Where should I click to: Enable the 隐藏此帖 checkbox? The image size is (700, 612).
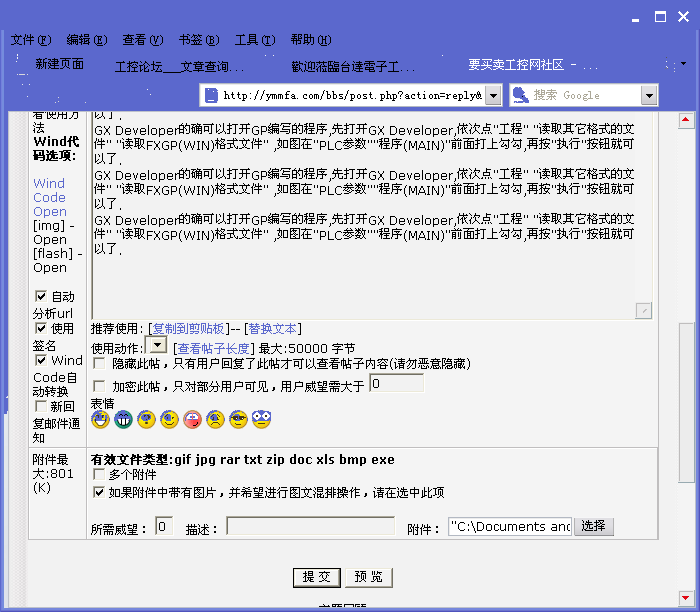point(99,364)
